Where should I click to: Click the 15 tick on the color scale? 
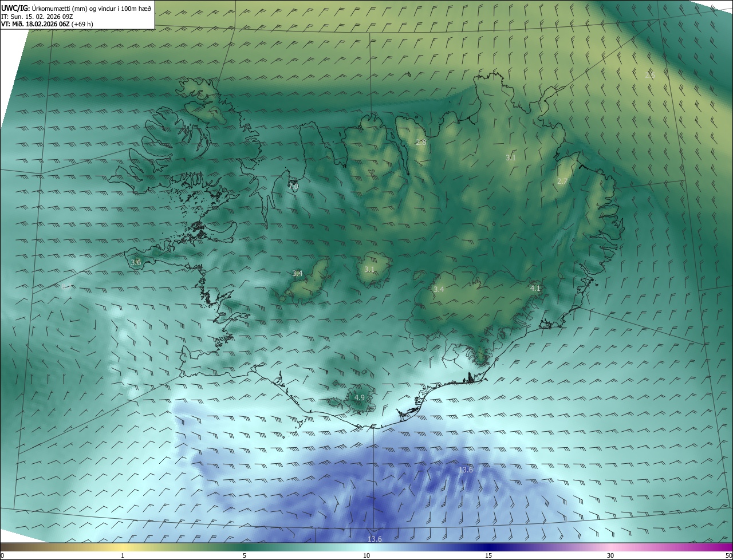point(488,555)
